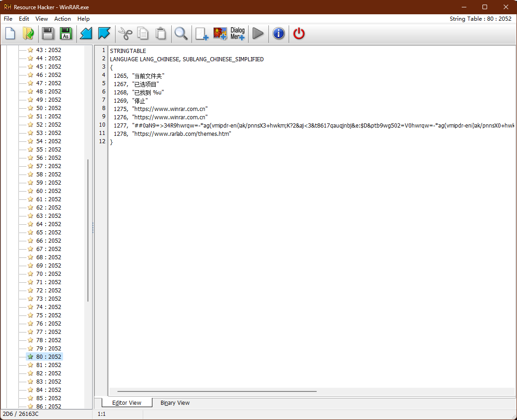Screen dimensions: 517x420
Task: Click the dotted splitter handle between panes
Action: point(93,227)
